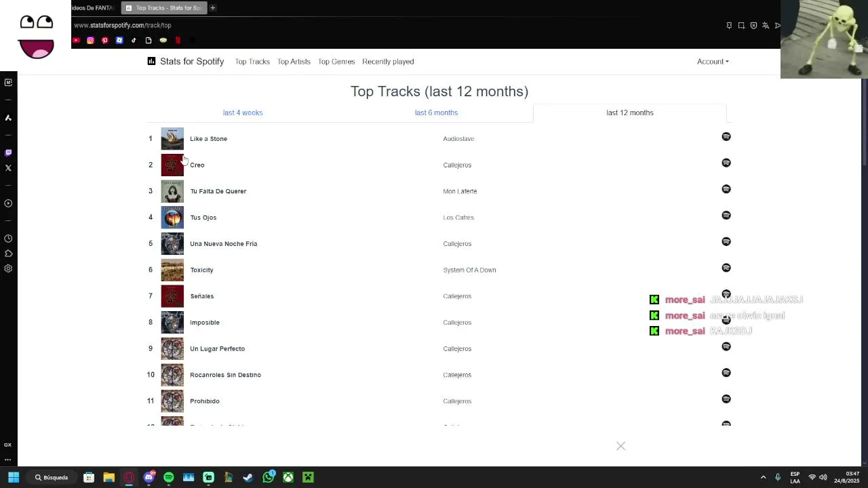Open Recently played nav item
Viewport: 868px width, 488px height.
(388, 61)
